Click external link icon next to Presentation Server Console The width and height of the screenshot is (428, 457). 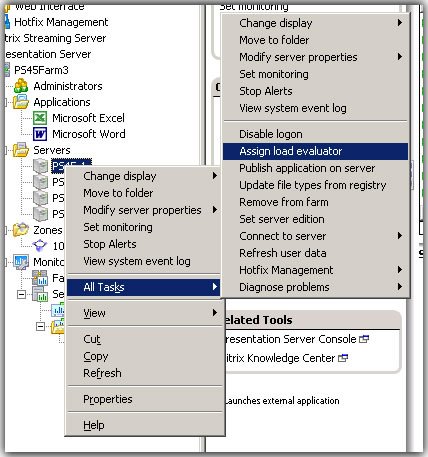(x=364, y=339)
